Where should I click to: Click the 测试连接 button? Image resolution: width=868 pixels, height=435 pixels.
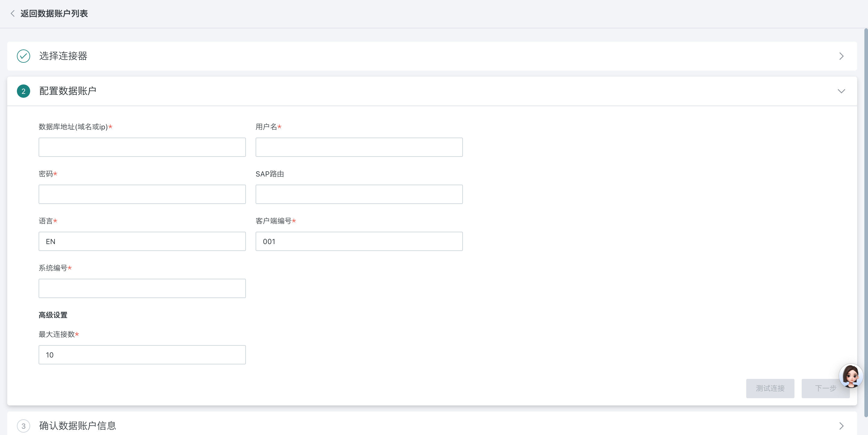(770, 388)
